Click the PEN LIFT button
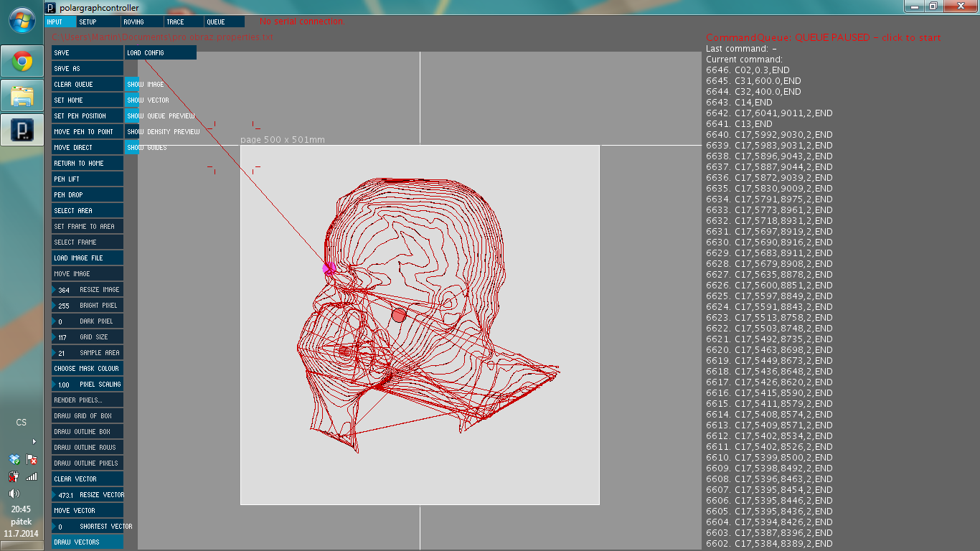The image size is (980, 551). (x=88, y=179)
